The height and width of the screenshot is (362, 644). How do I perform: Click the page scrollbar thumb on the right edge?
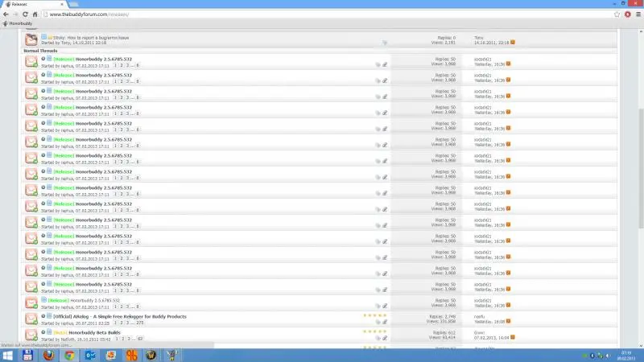(641, 168)
